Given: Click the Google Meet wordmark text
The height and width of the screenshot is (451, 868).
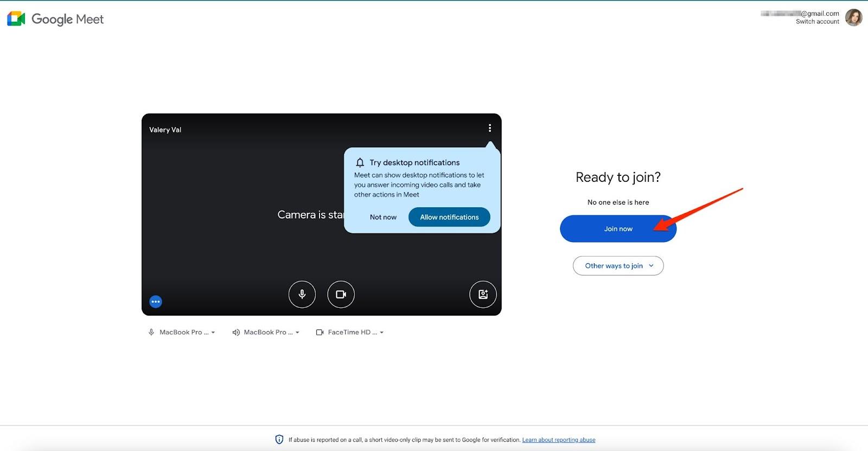Looking at the screenshot, I should point(68,20).
